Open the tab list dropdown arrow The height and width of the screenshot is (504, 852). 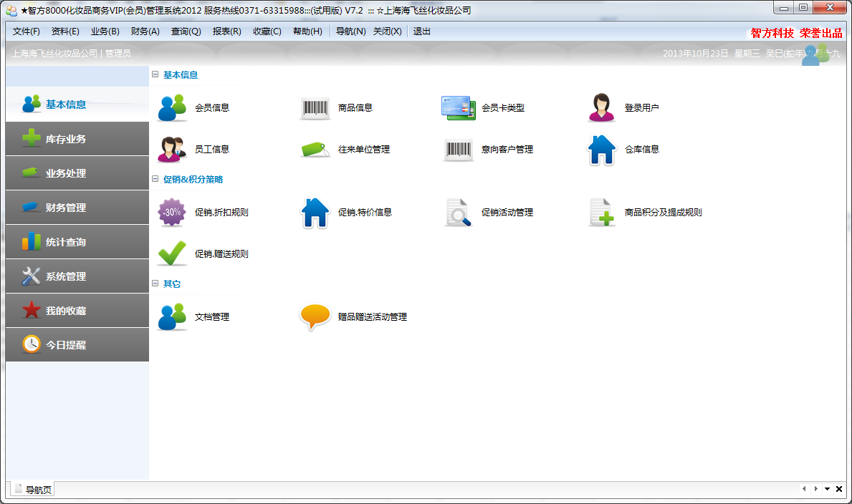(827, 489)
